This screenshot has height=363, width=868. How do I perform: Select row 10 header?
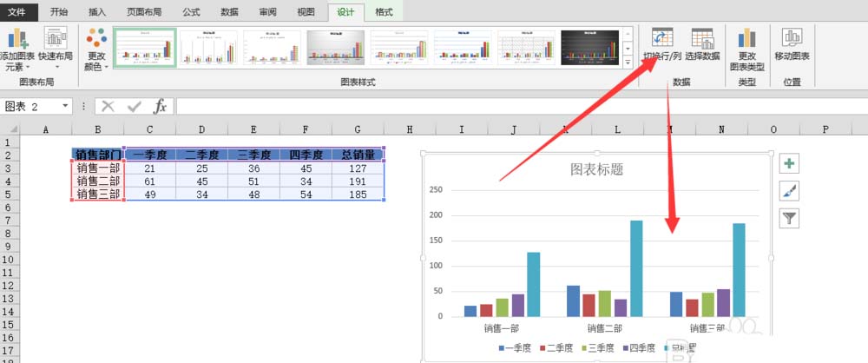[9, 260]
